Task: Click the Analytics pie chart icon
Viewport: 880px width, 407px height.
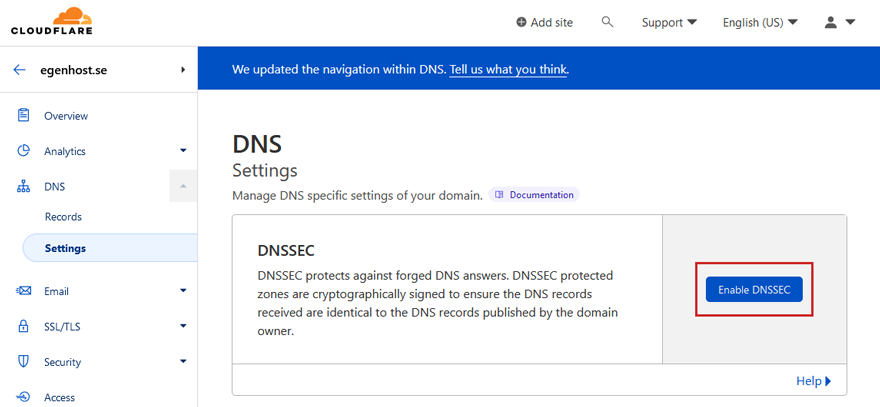Action: pos(23,151)
